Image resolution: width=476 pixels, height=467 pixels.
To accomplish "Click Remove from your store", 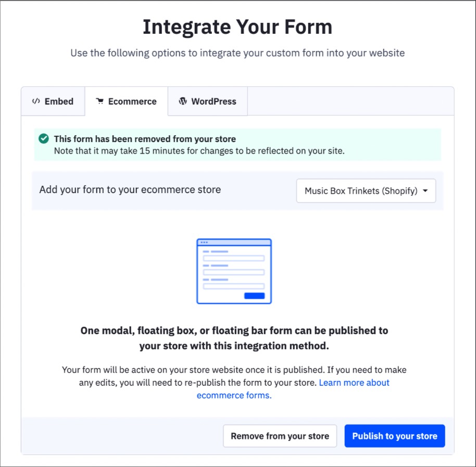I will [x=280, y=436].
